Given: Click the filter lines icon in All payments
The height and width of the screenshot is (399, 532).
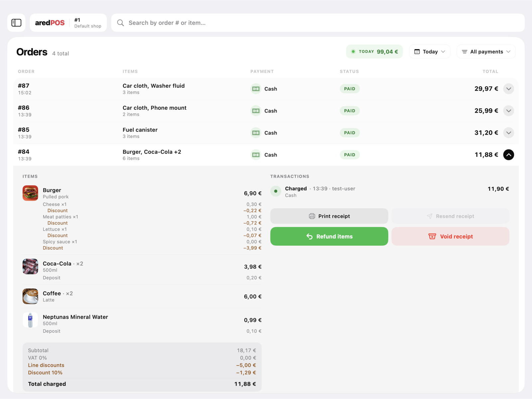Looking at the screenshot, I should click(x=465, y=52).
